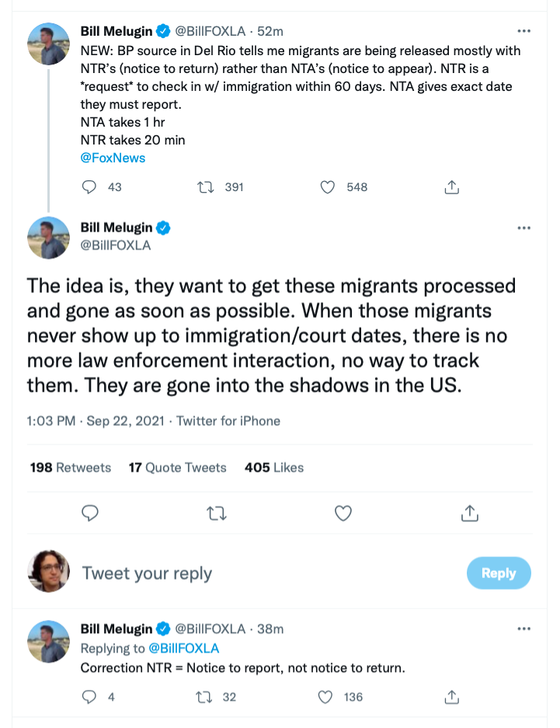View the 405 Likes list
Viewport: 560px width, 728px height.
pyautogui.click(x=274, y=468)
